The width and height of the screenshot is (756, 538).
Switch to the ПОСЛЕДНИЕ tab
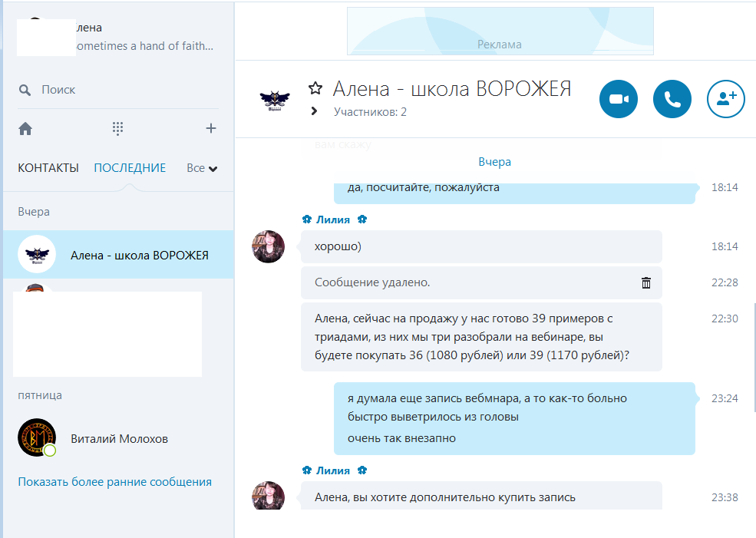(x=130, y=168)
